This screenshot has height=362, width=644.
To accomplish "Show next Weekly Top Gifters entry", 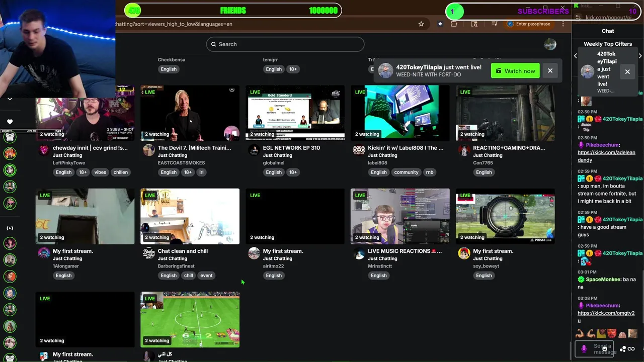I will click(x=640, y=56).
